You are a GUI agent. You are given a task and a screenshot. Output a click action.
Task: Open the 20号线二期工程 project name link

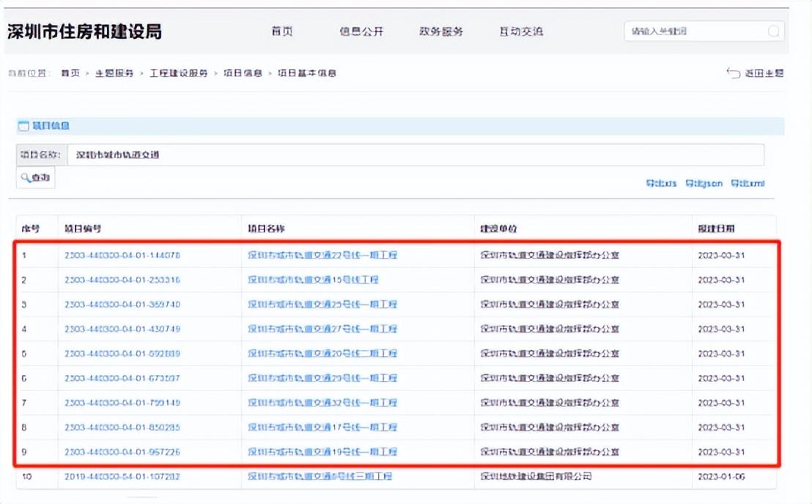[322, 353]
